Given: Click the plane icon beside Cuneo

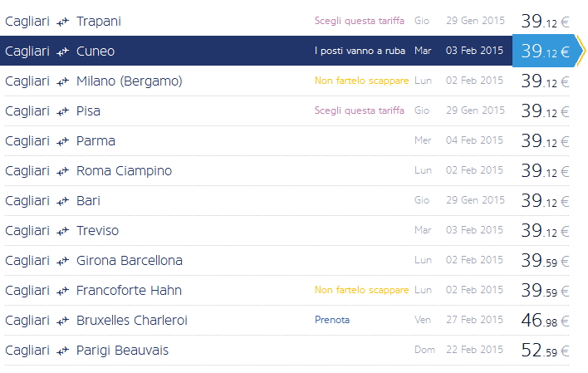Looking at the screenshot, I should pos(62,52).
